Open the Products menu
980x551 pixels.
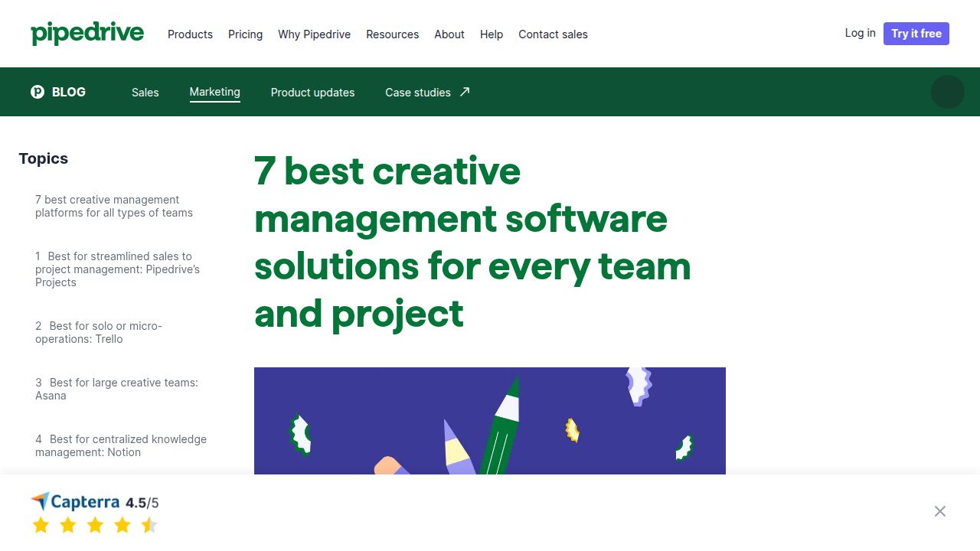190,34
